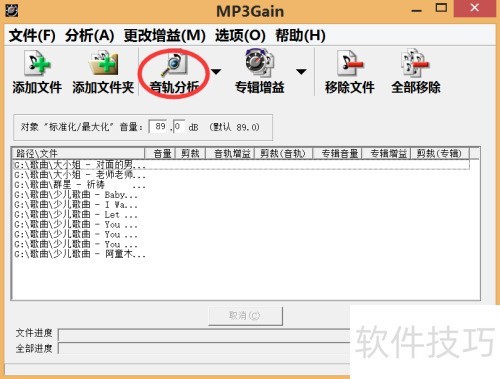Click the Clip(Album) 剪裁(专辑) column header

tap(440, 153)
